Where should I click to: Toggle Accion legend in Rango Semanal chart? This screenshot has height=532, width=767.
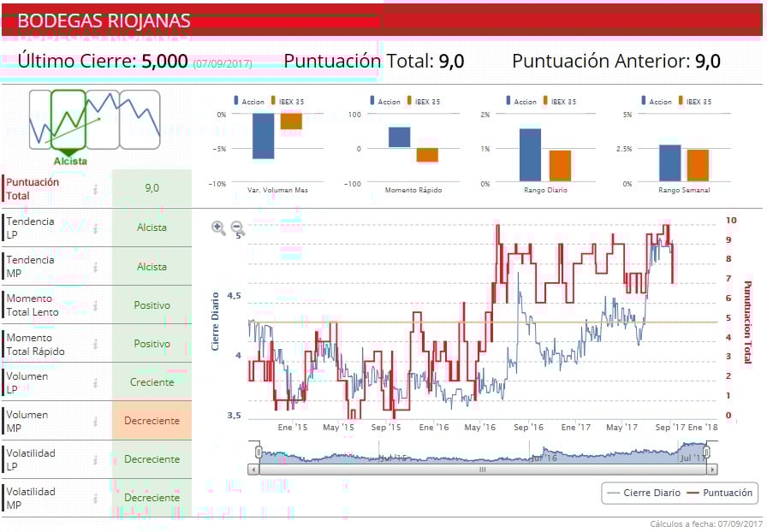(657, 101)
